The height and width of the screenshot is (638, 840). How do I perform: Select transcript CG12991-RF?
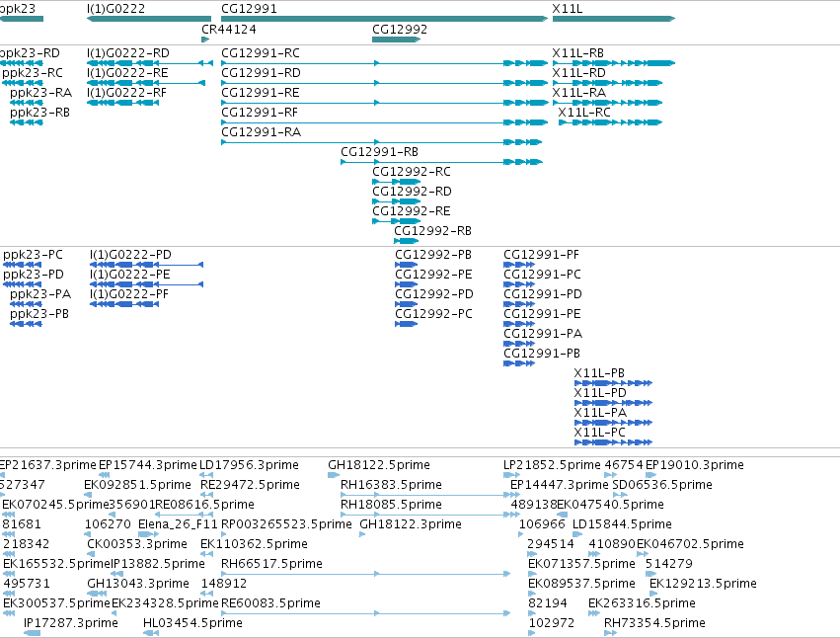tap(385, 122)
